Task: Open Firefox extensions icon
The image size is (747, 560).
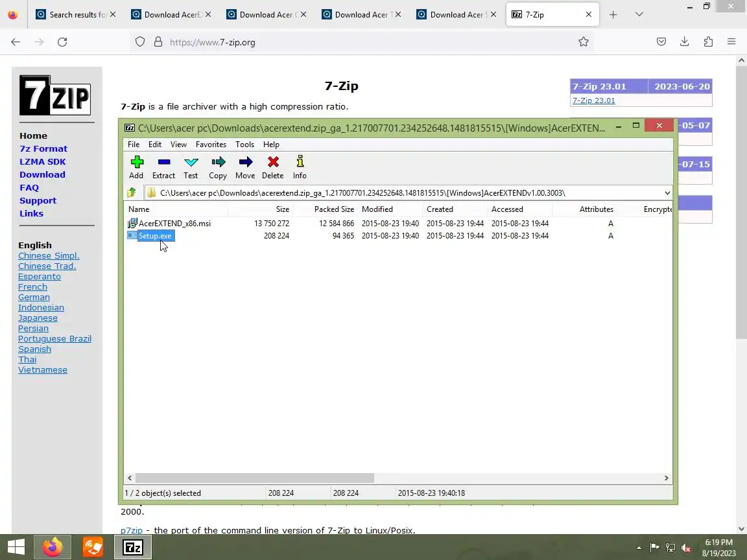Action: [x=708, y=42]
